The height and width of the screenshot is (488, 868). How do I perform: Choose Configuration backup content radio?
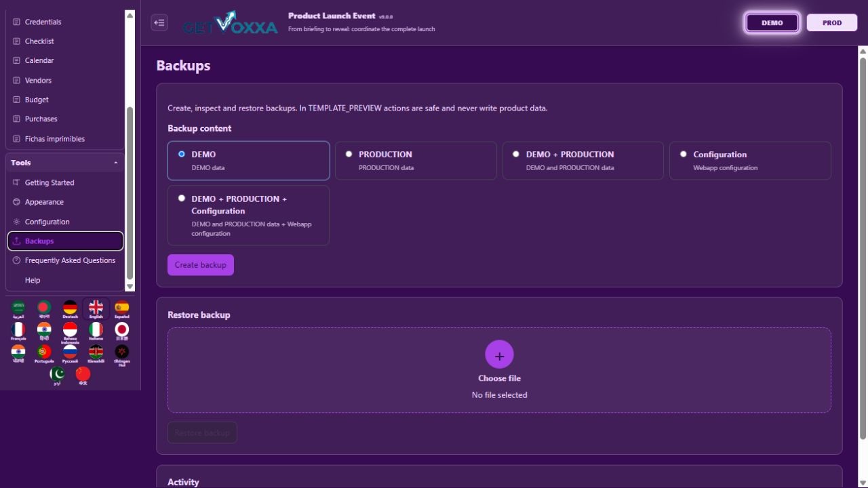(x=750, y=161)
